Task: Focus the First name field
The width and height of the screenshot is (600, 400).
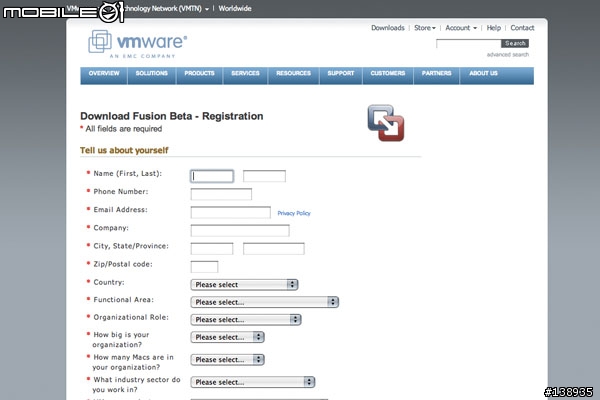Action: coord(212,176)
